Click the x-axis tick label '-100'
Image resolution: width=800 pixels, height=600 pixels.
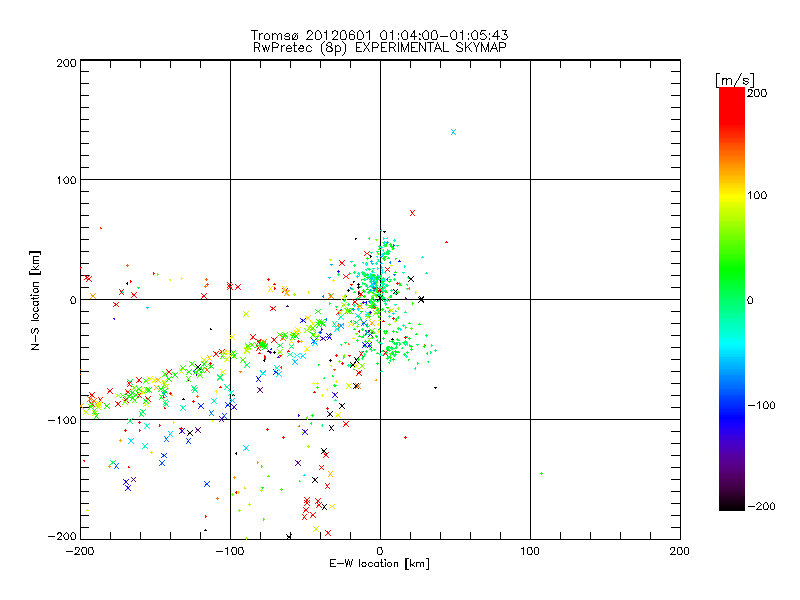coord(230,551)
